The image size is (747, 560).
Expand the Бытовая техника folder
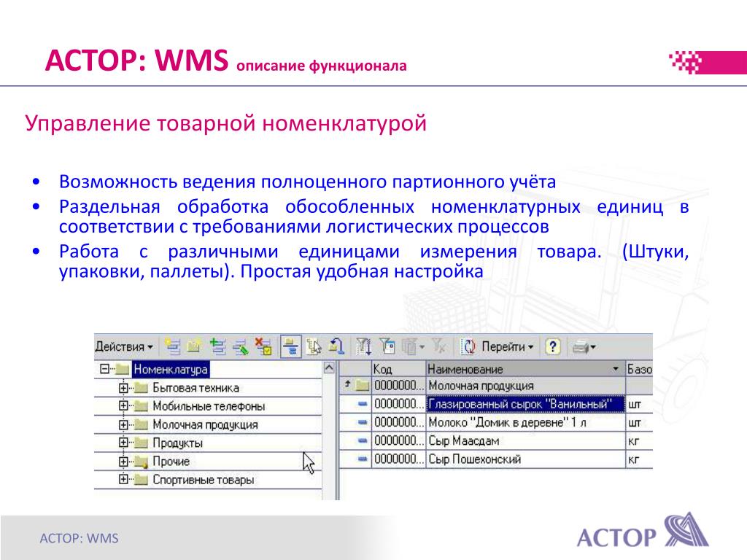[123, 388]
